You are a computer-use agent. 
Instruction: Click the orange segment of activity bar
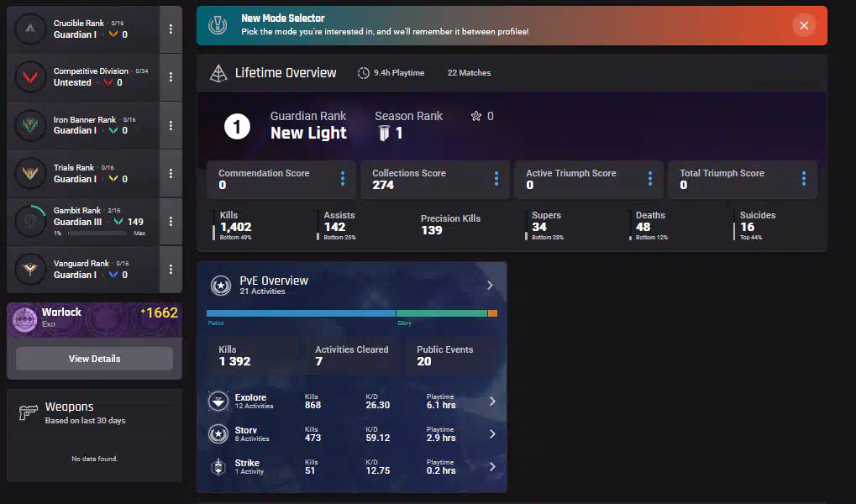[x=492, y=313]
